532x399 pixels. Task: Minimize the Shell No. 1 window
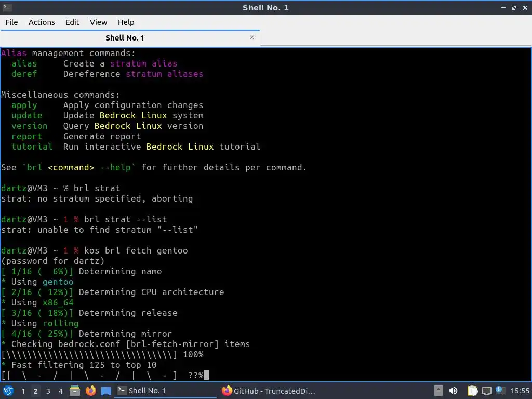[x=503, y=7]
